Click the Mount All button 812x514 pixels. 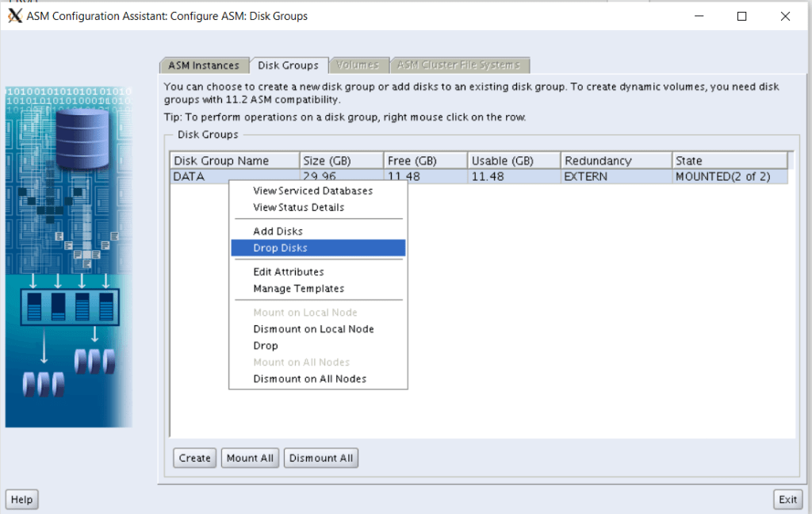(250, 458)
